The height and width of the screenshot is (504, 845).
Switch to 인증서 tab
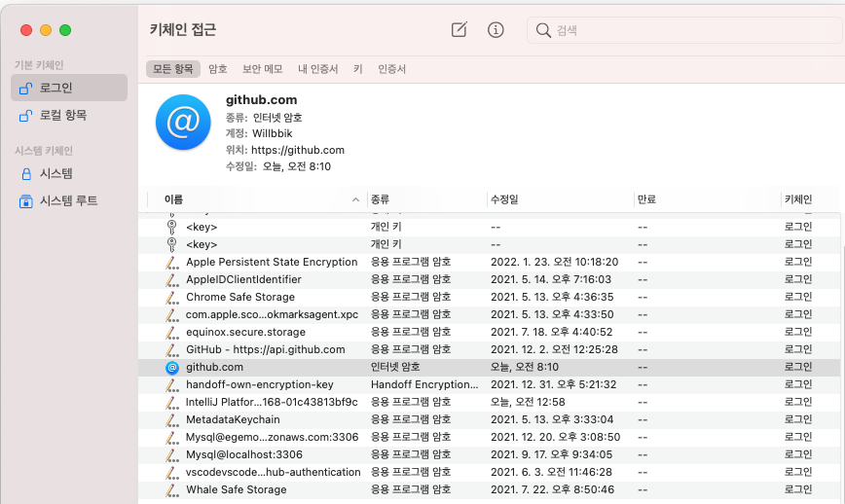coord(391,69)
